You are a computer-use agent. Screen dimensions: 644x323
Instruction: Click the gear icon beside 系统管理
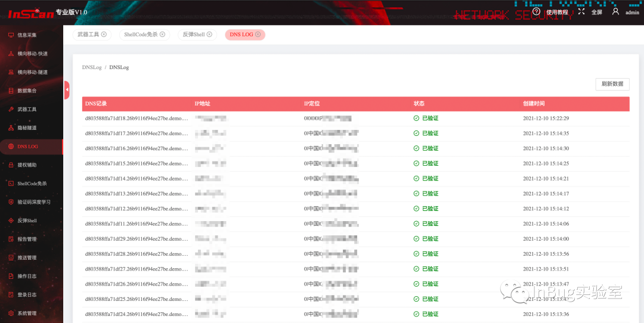pyautogui.click(x=11, y=313)
